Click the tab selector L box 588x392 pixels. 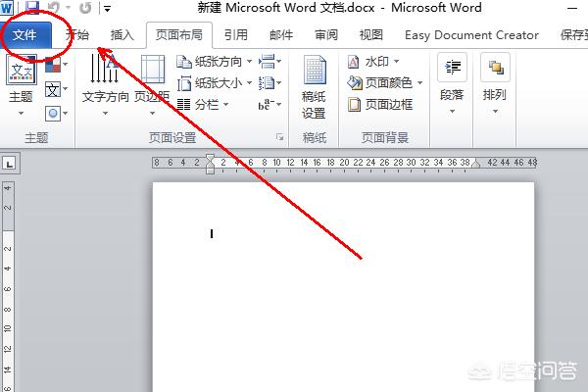pos(9,164)
